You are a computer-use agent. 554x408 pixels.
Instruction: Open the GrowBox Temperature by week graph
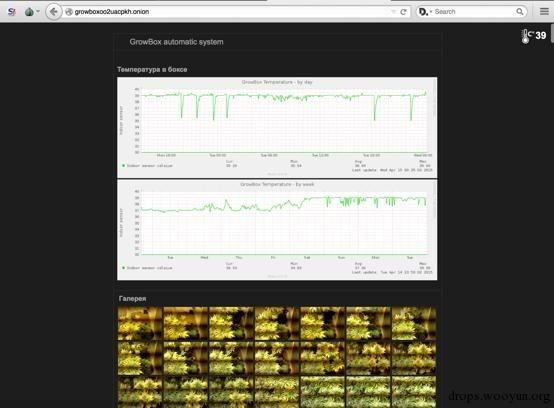277,230
